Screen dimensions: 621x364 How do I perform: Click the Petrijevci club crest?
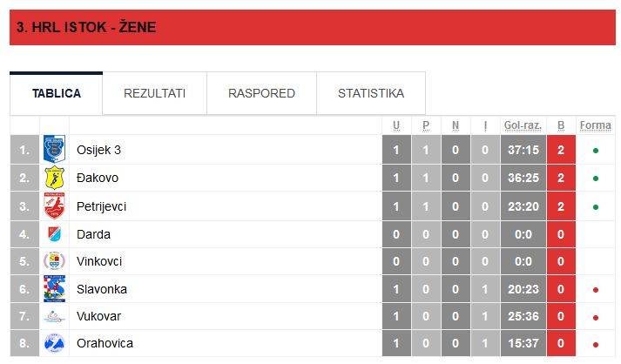coord(54,206)
